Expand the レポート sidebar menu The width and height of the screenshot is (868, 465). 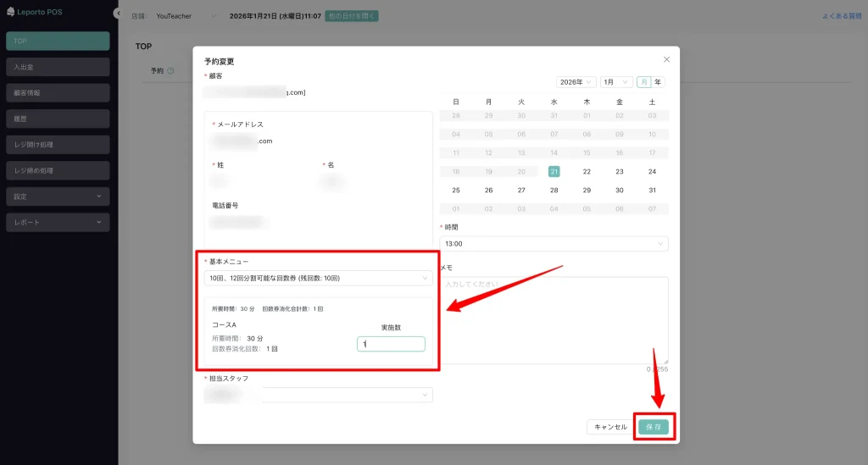(58, 223)
